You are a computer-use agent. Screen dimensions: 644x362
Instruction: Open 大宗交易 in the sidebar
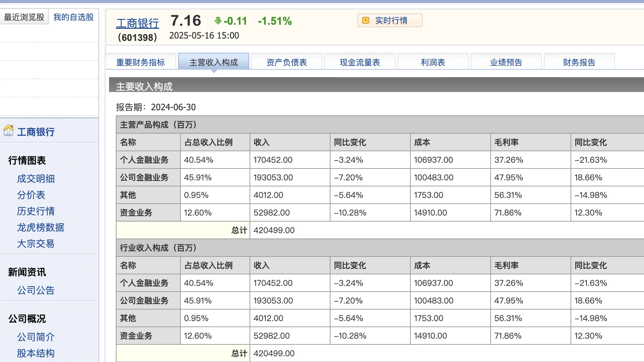coord(36,244)
